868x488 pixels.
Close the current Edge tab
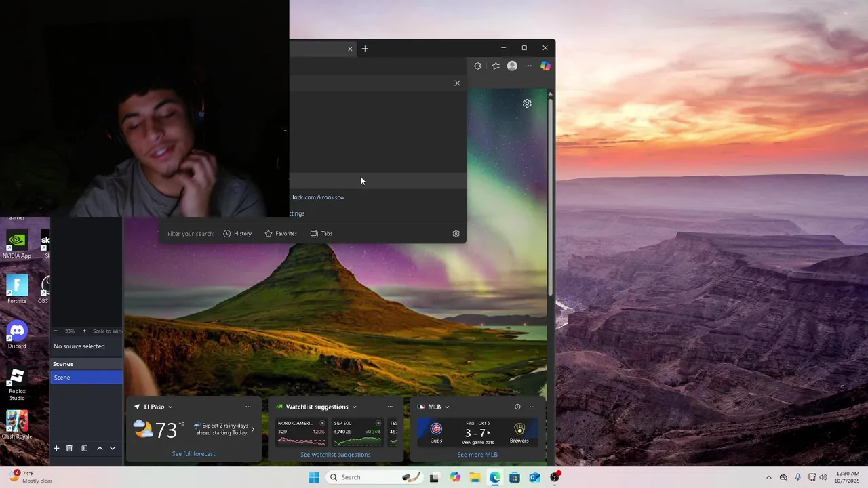[350, 49]
